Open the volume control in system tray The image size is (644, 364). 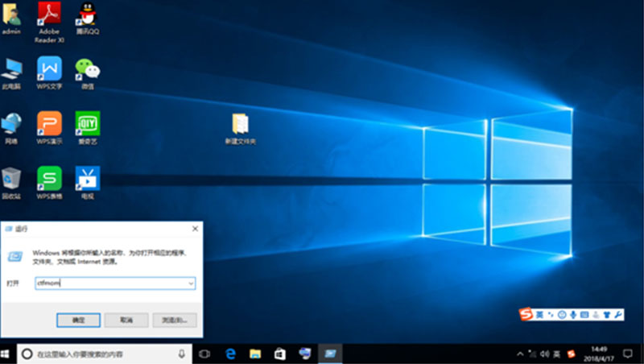(543, 354)
